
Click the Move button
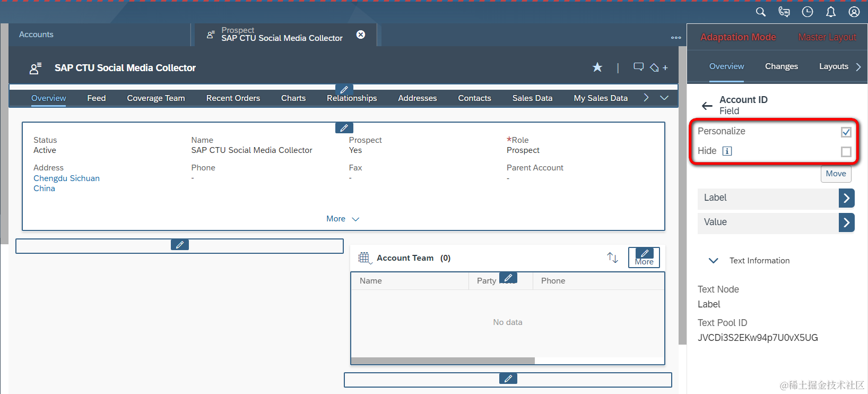(836, 174)
